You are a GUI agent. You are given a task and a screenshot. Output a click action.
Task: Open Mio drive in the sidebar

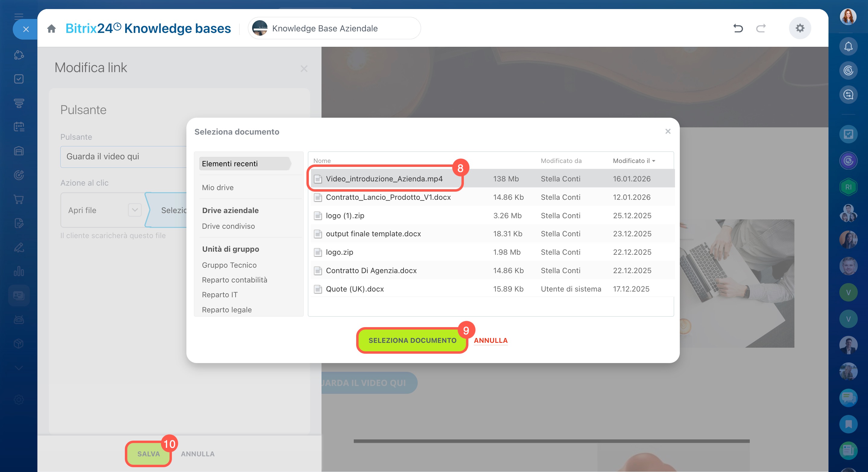point(218,187)
